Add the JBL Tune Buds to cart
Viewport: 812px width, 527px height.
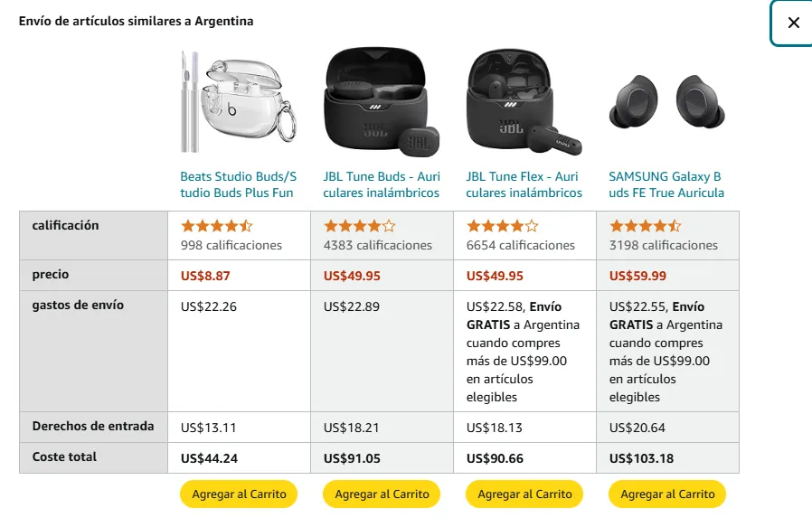382,494
